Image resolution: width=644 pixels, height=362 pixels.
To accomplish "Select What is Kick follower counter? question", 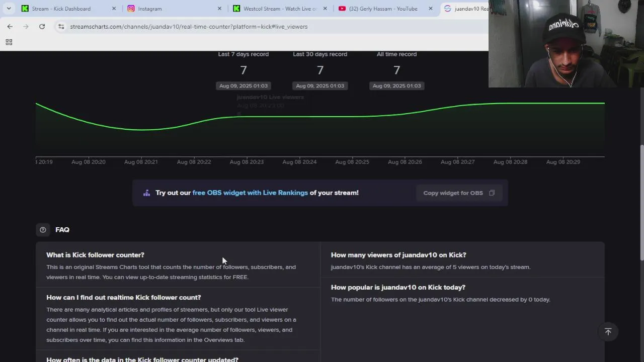I will [95, 255].
